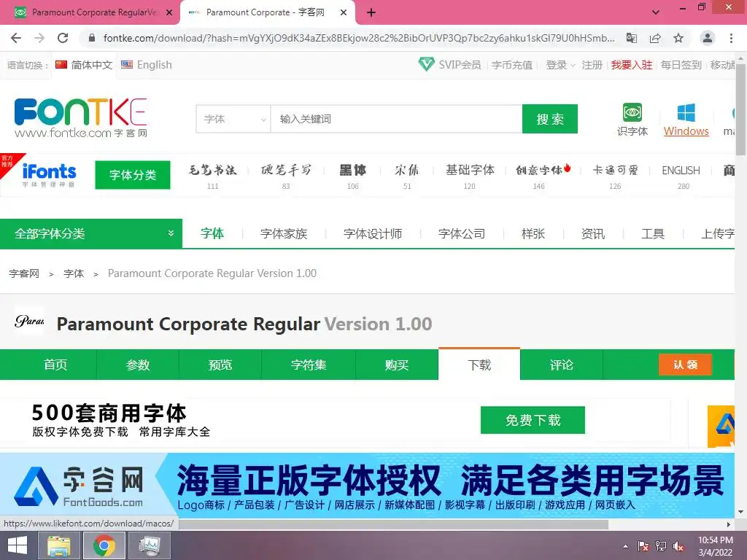Viewport: 747px width, 560px height.
Task: Click 每日签到 daily check-in
Action: tap(681, 65)
